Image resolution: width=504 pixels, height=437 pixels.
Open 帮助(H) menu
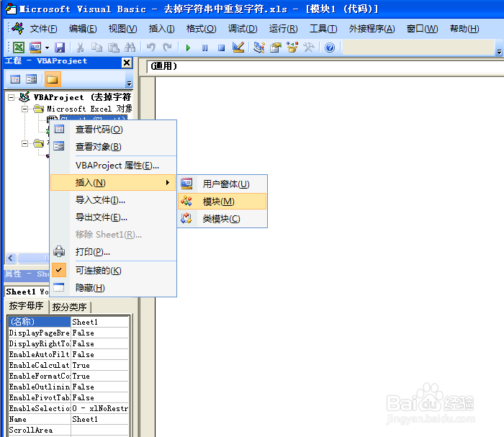click(x=464, y=29)
